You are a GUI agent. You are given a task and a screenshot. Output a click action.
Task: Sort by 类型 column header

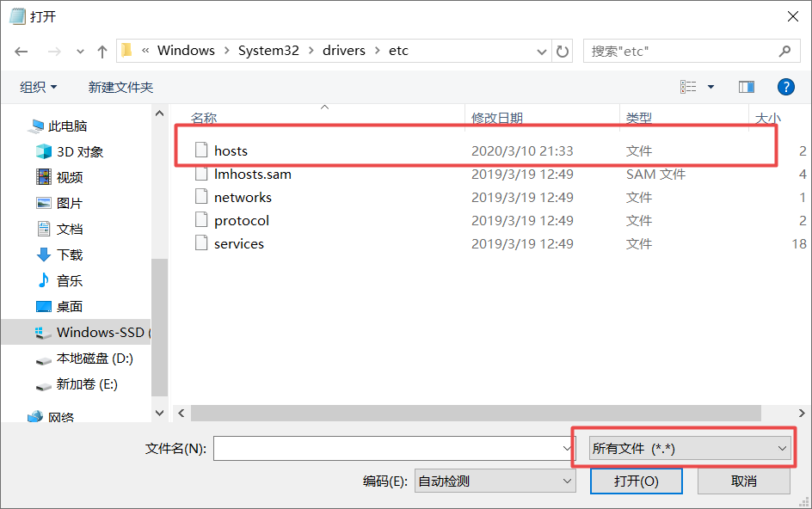click(x=639, y=118)
